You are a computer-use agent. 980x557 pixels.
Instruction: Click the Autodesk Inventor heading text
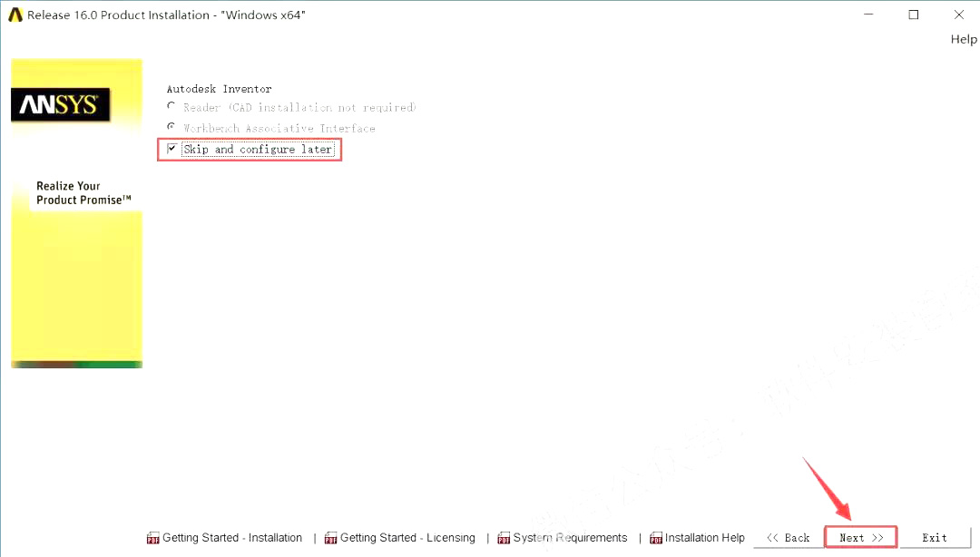[x=219, y=89]
